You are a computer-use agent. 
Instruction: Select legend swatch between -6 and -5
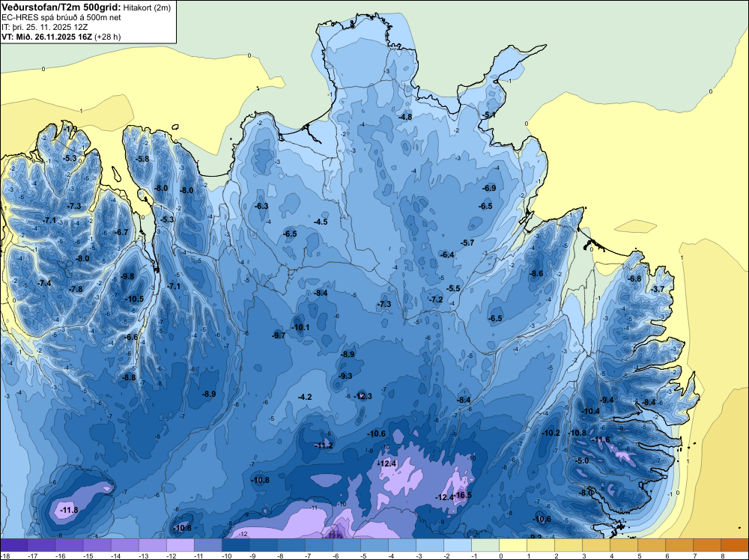pos(346,545)
